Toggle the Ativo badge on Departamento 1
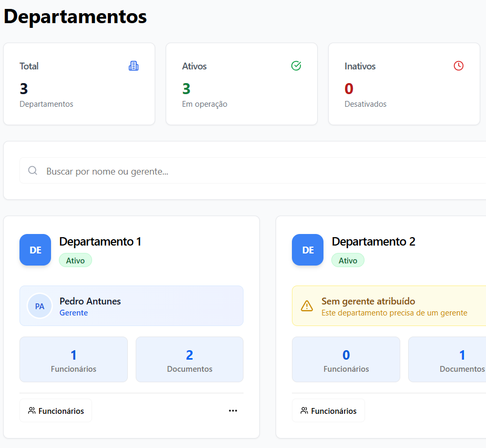Viewport: 486px width, 448px height. point(75,260)
